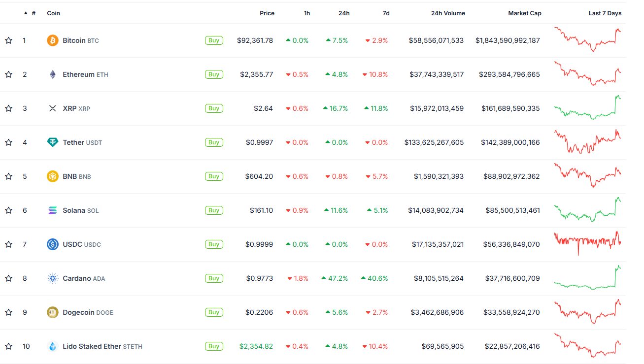644x364 pixels.
Task: Click Buy next to BNB
Action: tap(214, 176)
